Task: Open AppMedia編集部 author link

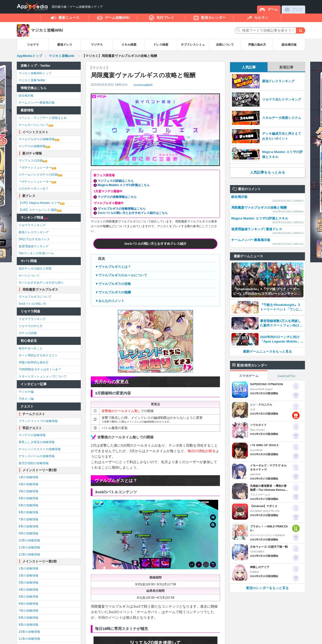Action: 143,85
